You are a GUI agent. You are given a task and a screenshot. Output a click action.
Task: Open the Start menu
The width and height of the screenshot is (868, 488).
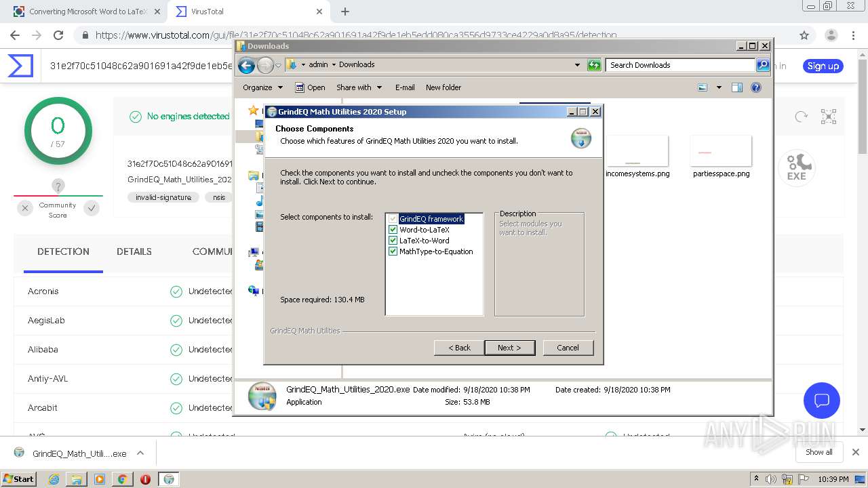(19, 479)
